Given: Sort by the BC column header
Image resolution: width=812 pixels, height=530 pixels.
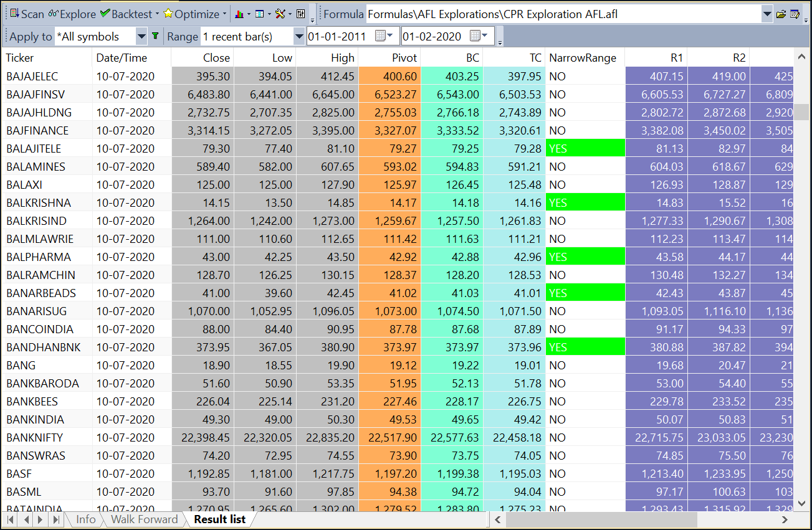Looking at the screenshot, I should coord(452,58).
